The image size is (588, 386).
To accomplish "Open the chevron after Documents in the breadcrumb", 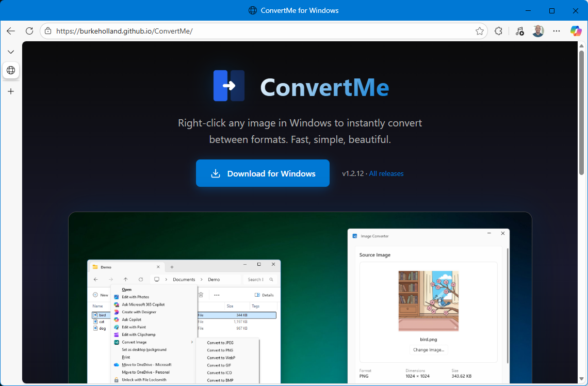I will coord(201,280).
